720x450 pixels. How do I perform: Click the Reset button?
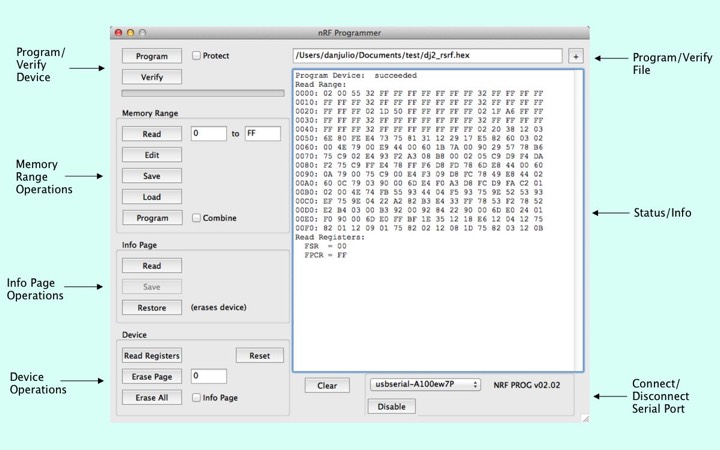pos(259,355)
